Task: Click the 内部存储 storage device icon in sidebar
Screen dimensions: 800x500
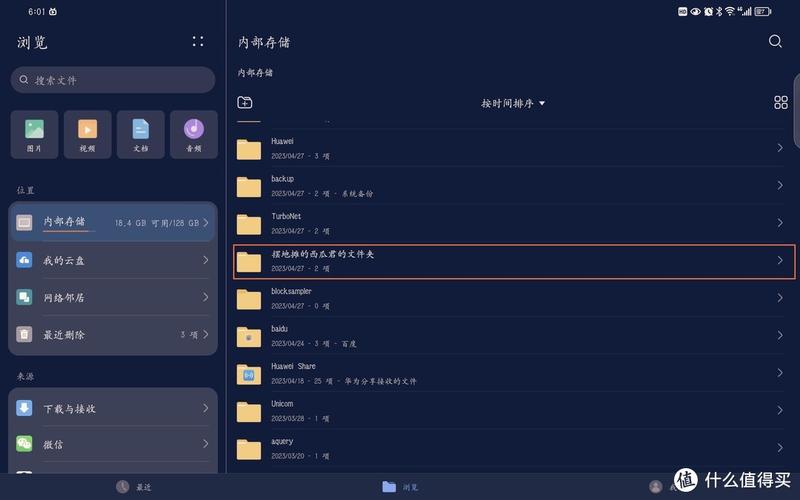Action: click(24, 222)
